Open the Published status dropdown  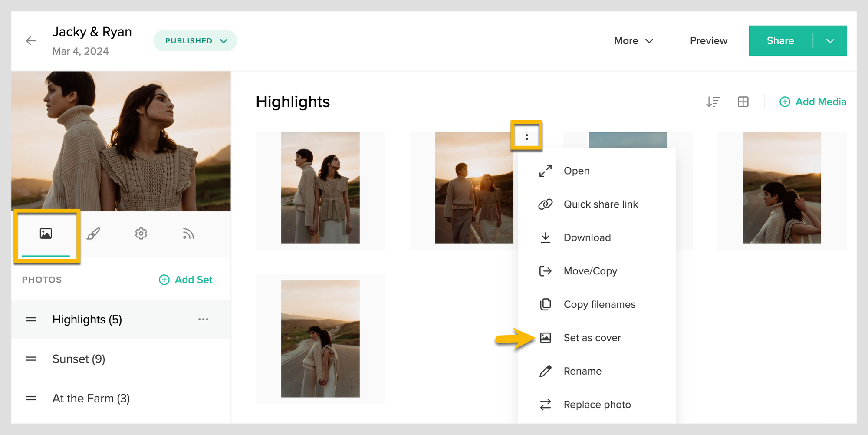(195, 41)
